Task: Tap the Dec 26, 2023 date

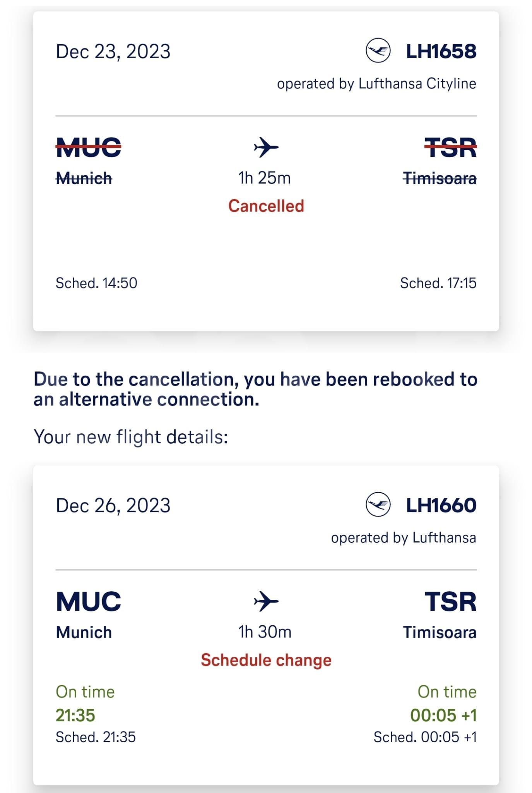Action: point(113,505)
